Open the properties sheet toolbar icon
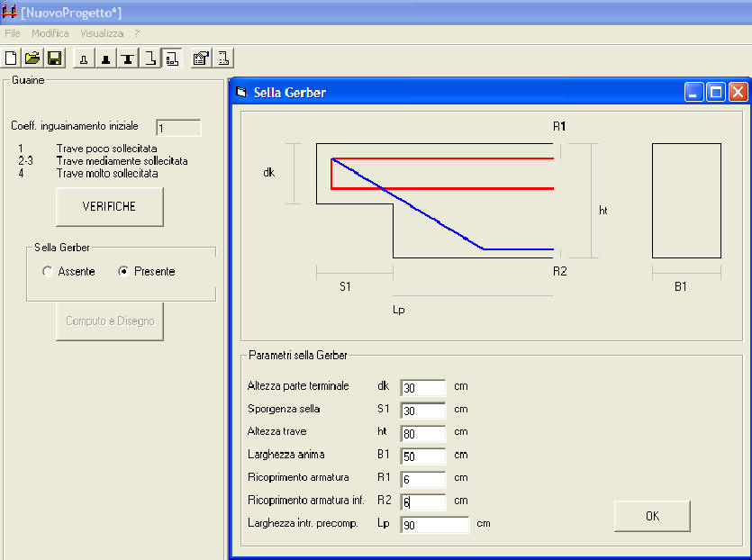Image resolution: width=752 pixels, height=560 pixels. [x=201, y=59]
